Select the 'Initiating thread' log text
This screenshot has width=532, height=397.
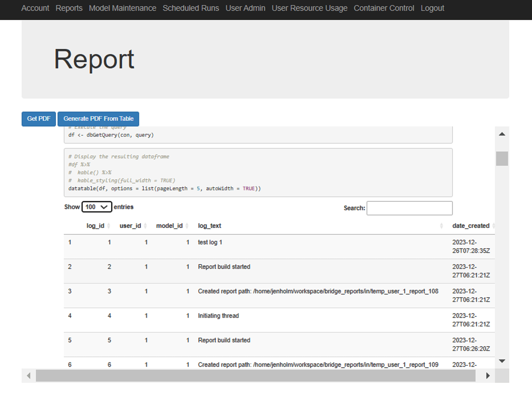[x=218, y=316]
